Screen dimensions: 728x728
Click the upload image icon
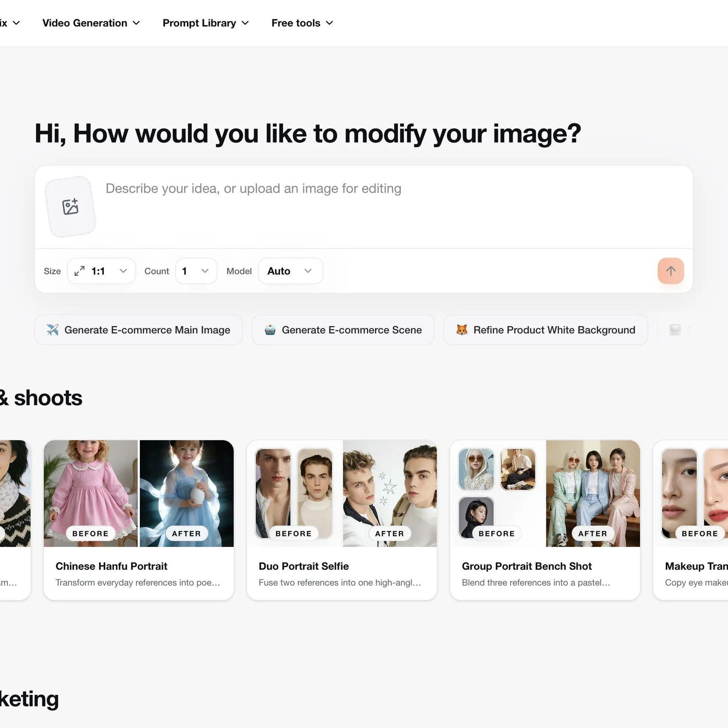coord(70,207)
